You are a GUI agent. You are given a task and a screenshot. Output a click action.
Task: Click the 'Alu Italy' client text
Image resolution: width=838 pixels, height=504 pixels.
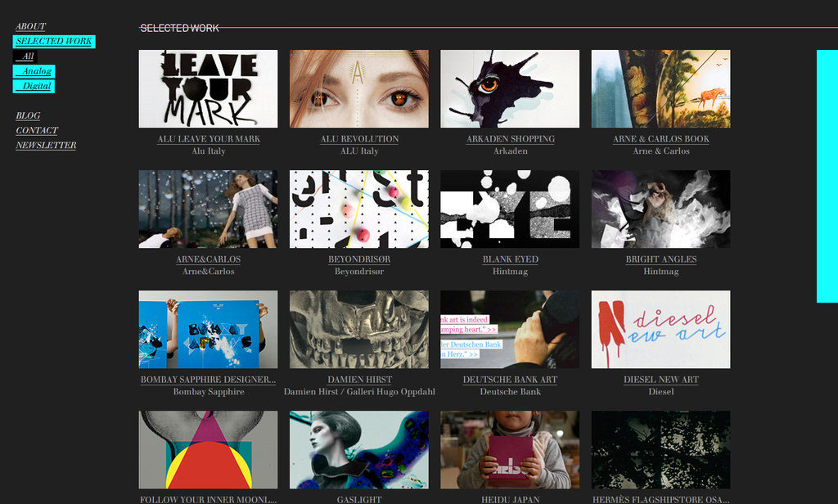click(x=209, y=151)
